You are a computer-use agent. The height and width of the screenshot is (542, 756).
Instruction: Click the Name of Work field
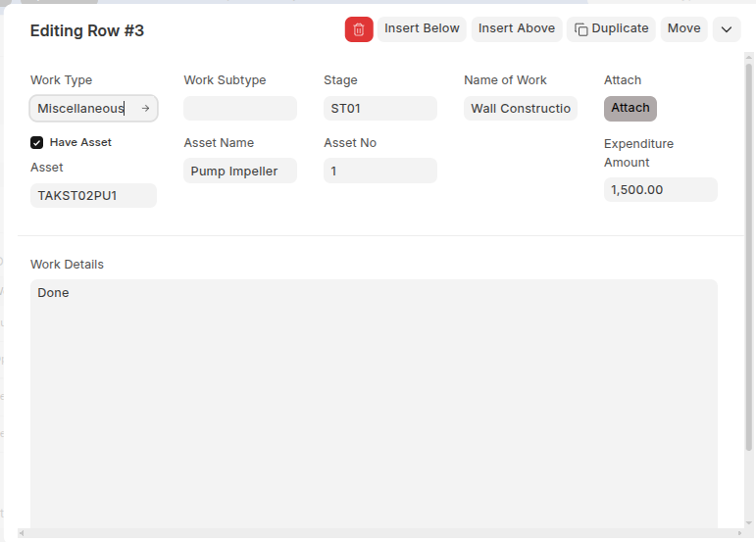pos(521,109)
